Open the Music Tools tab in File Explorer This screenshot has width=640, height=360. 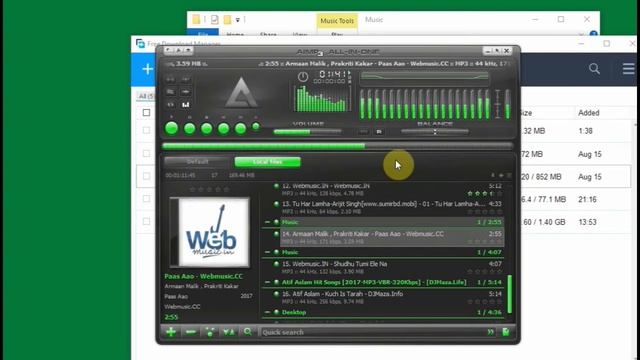coord(337,21)
